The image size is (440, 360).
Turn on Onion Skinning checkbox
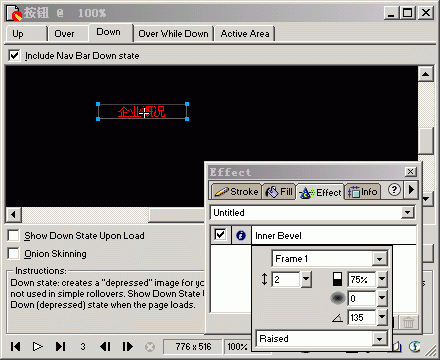[x=13, y=253]
